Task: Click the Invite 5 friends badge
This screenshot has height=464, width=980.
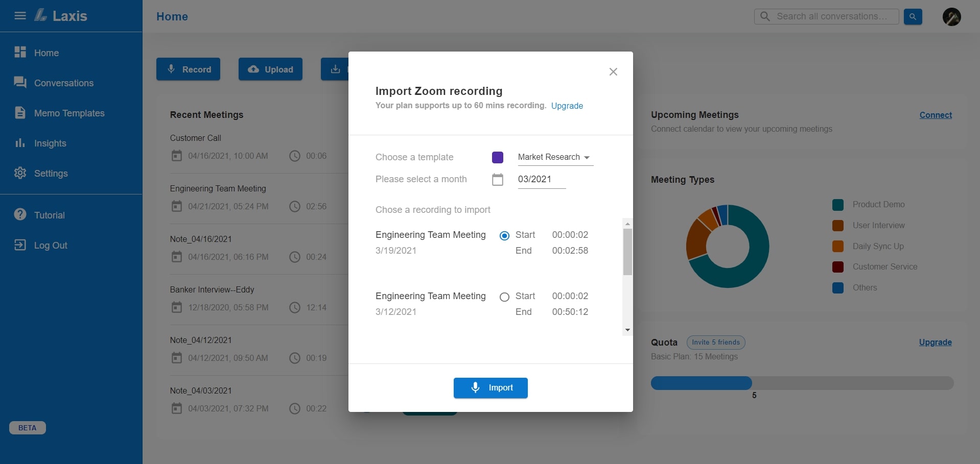Action: (716, 342)
